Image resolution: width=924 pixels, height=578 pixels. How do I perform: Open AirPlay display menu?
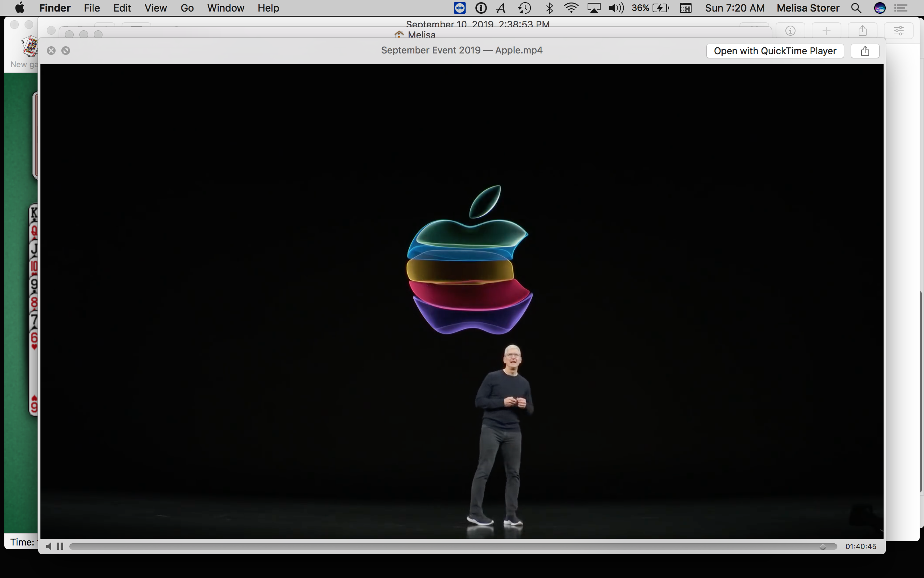[594, 8]
